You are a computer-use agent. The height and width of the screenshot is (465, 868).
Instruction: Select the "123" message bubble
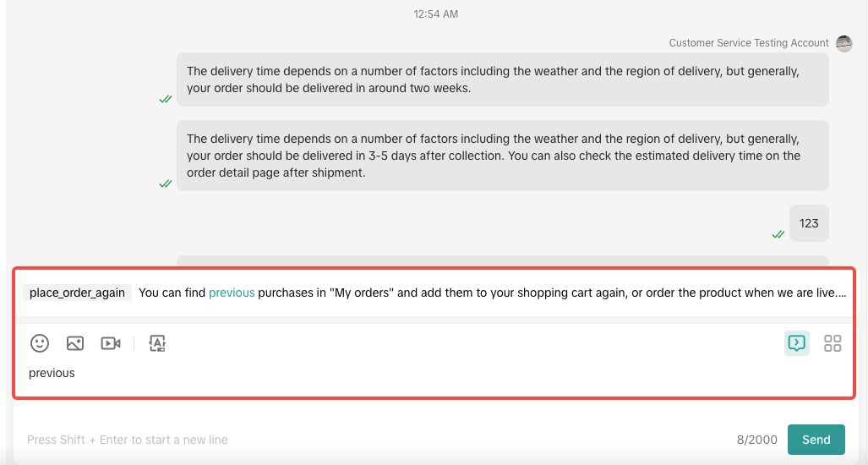809,223
